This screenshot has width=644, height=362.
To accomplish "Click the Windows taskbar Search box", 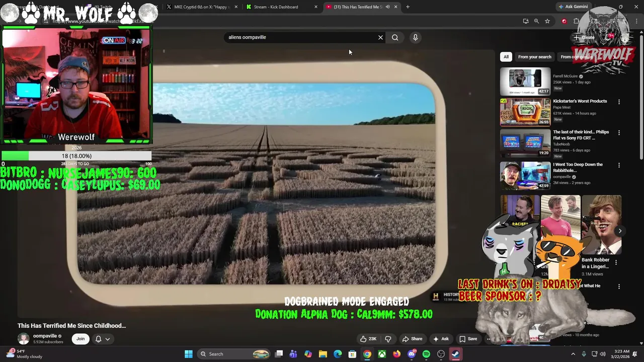I will pyautogui.click(x=234, y=354).
